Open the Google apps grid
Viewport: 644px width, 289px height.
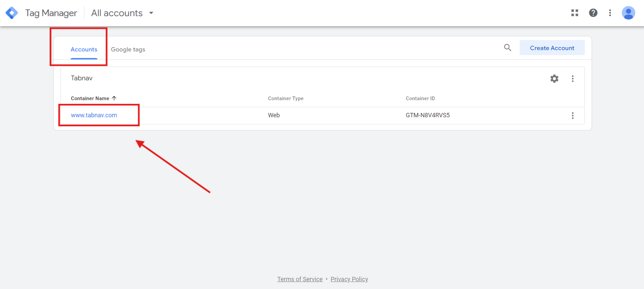coord(575,13)
